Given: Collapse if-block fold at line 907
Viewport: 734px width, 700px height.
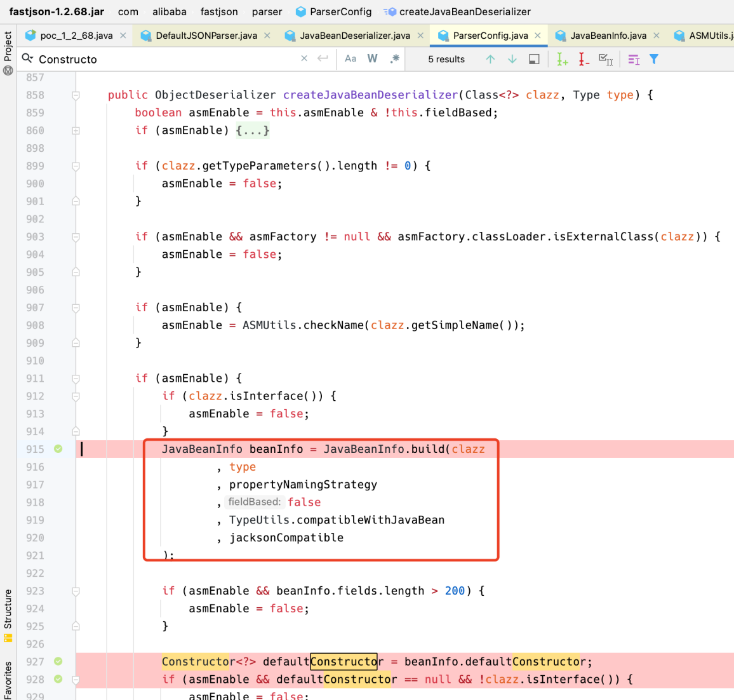Looking at the screenshot, I should coord(76,307).
